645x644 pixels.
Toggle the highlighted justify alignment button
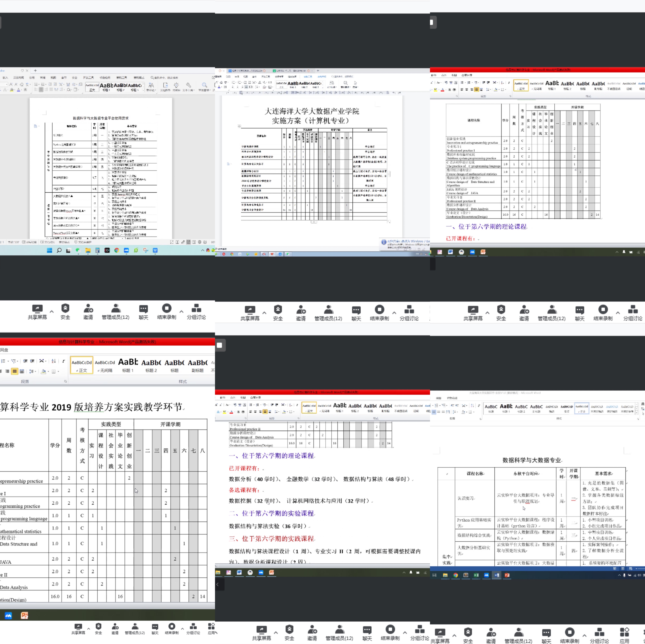point(14,371)
